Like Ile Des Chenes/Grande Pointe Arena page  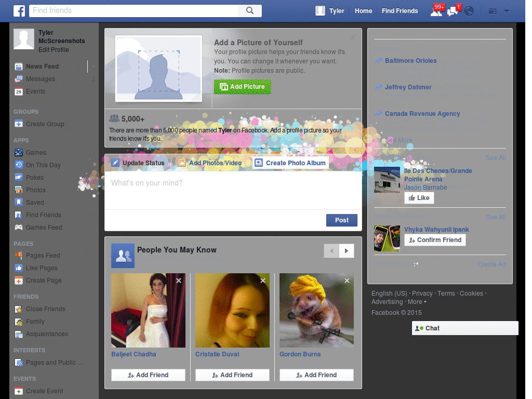[419, 198]
